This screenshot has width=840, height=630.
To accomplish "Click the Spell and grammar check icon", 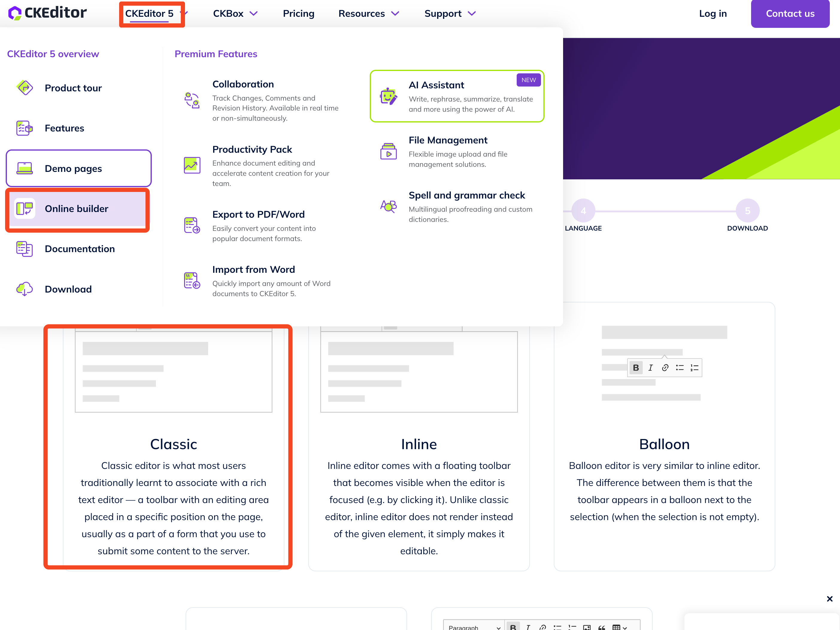I will pyautogui.click(x=388, y=206).
